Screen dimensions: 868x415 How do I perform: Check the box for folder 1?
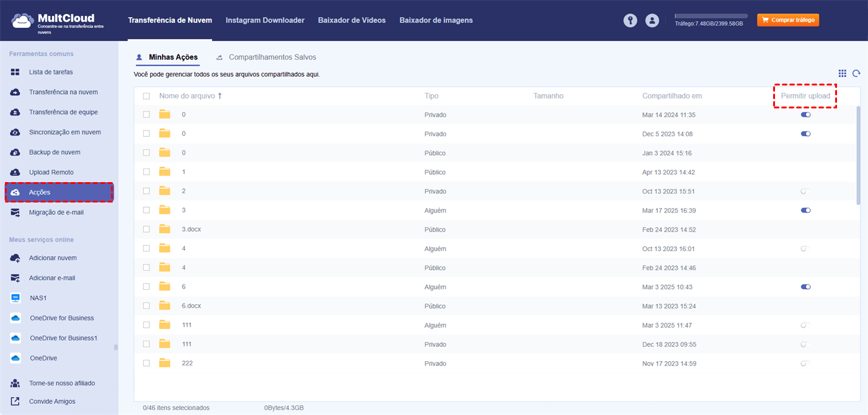(146, 172)
